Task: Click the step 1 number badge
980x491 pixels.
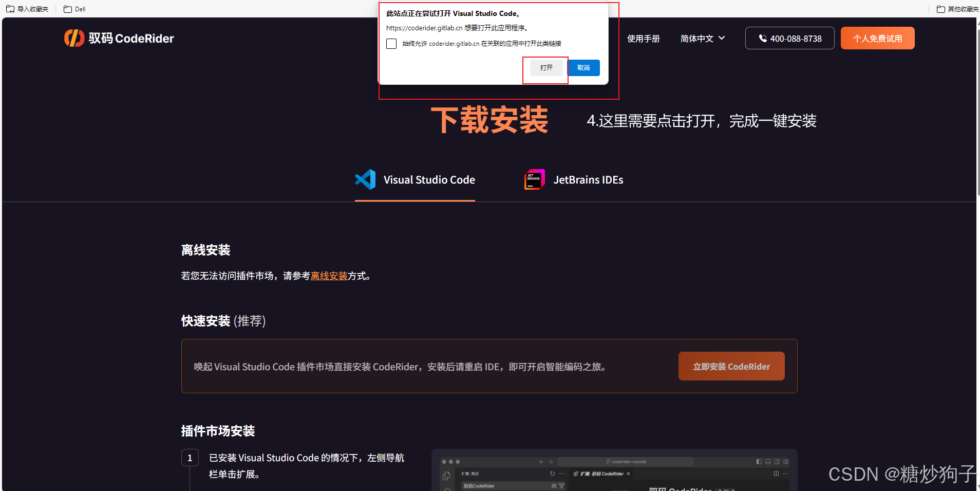Action: pos(190,457)
